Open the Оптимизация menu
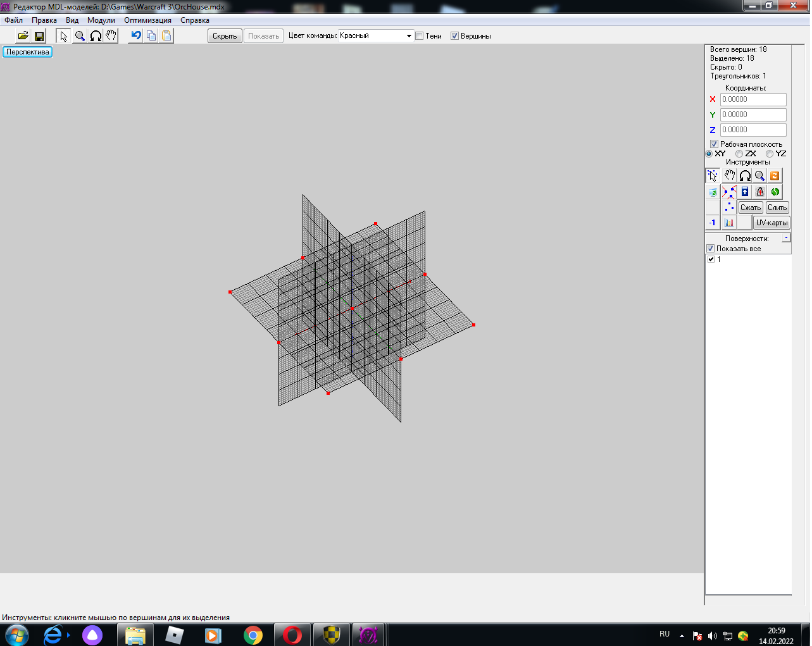This screenshot has width=812, height=646. [x=147, y=20]
